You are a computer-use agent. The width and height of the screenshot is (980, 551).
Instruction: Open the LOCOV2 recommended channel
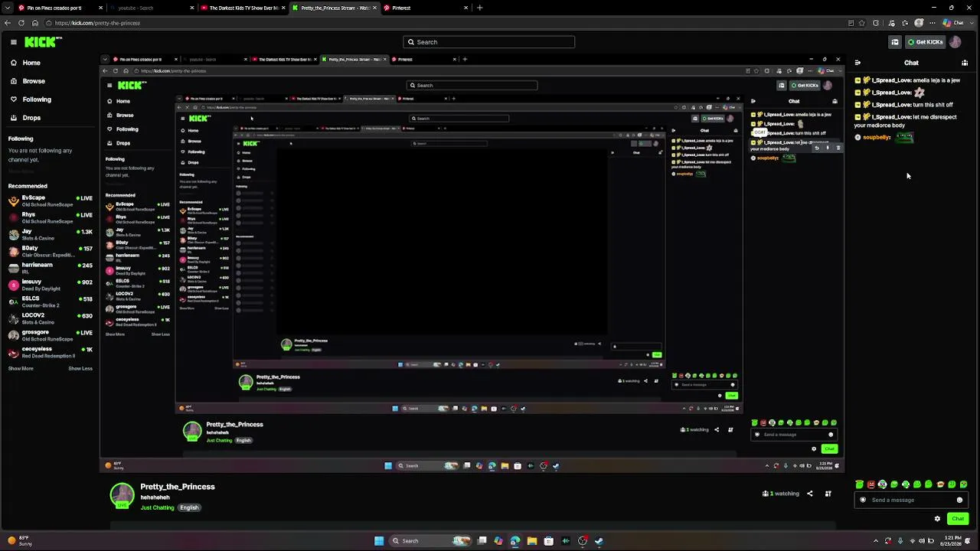tap(51, 319)
